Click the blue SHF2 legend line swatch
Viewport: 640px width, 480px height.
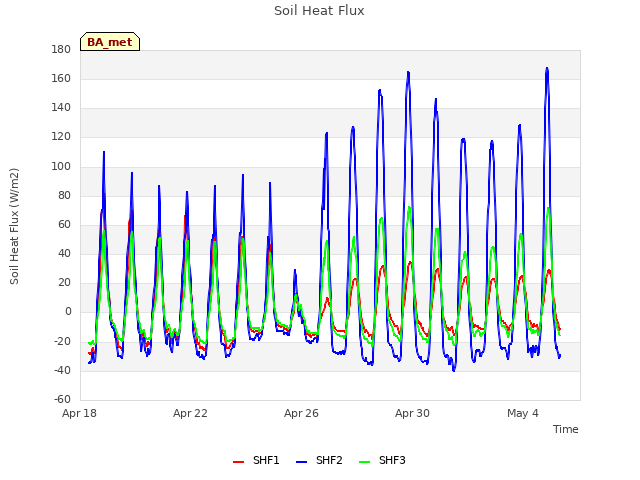pyautogui.click(x=301, y=462)
